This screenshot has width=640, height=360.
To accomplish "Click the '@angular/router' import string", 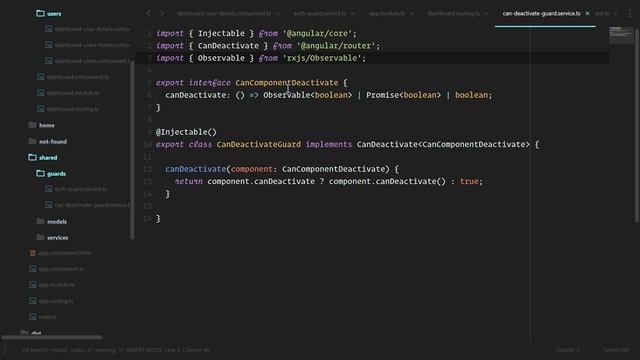I will 336,46.
